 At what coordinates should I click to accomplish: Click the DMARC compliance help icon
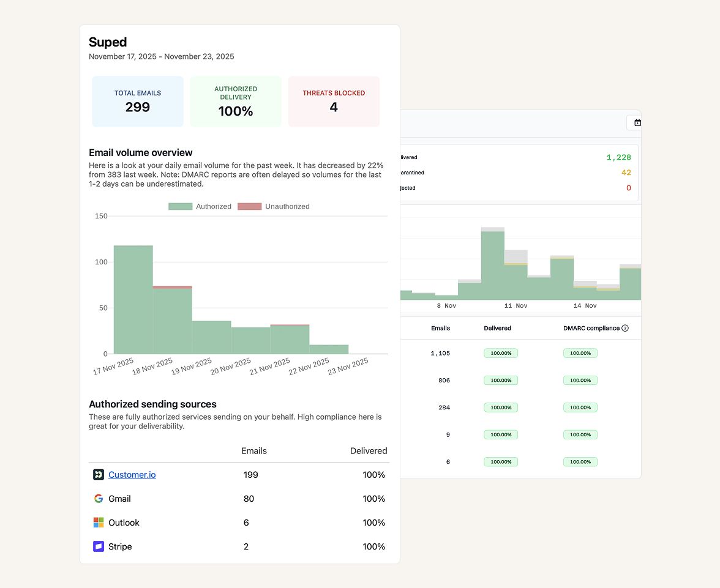pyautogui.click(x=625, y=329)
